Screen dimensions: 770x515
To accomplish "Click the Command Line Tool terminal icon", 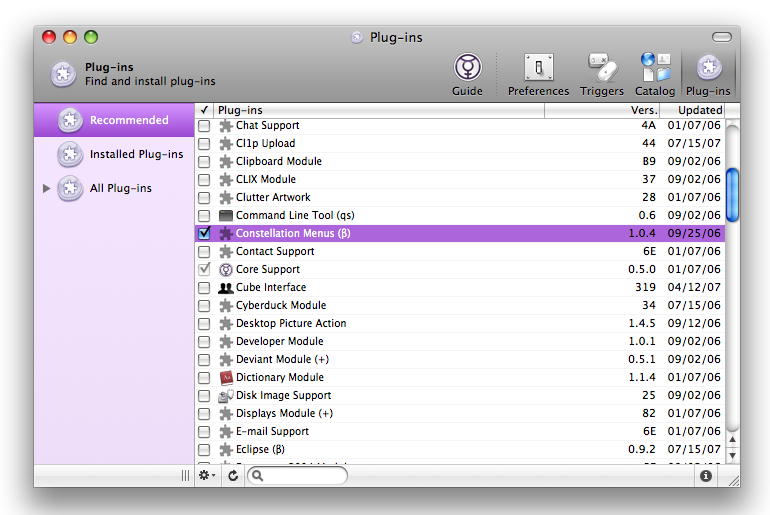I will (x=225, y=216).
